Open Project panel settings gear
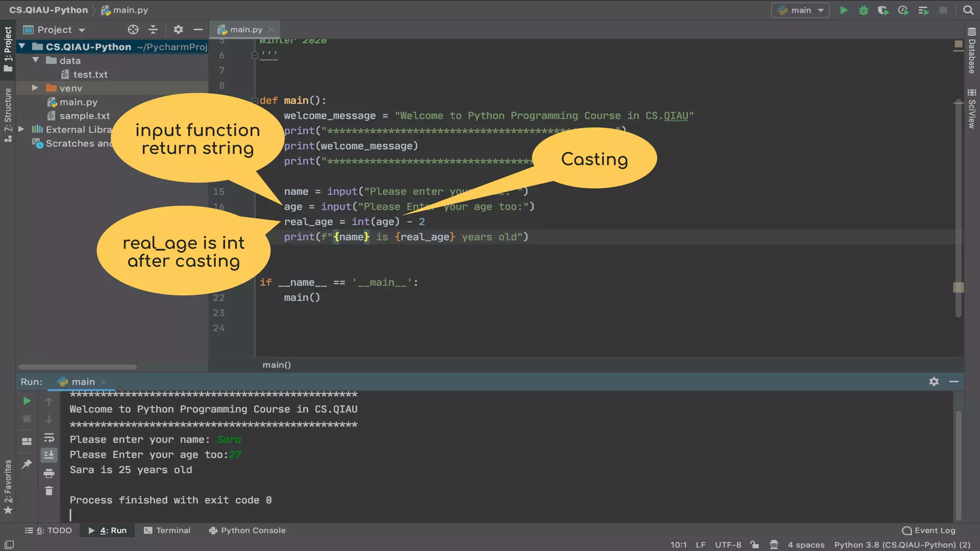The width and height of the screenshot is (980, 551). [178, 30]
